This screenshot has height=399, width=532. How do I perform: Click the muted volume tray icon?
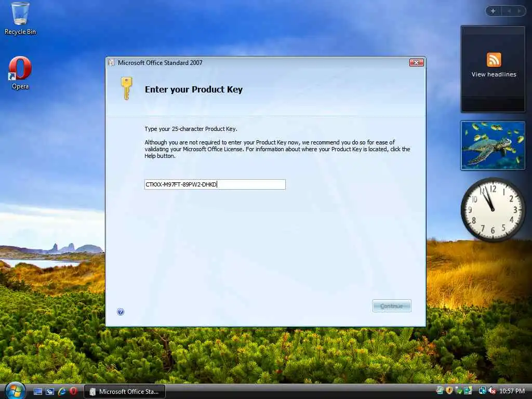pos(493,391)
